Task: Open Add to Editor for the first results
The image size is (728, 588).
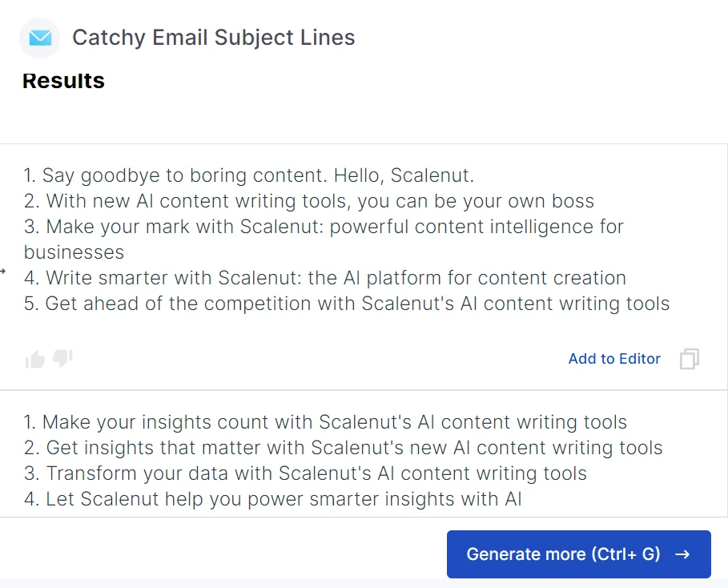Action: (x=614, y=359)
